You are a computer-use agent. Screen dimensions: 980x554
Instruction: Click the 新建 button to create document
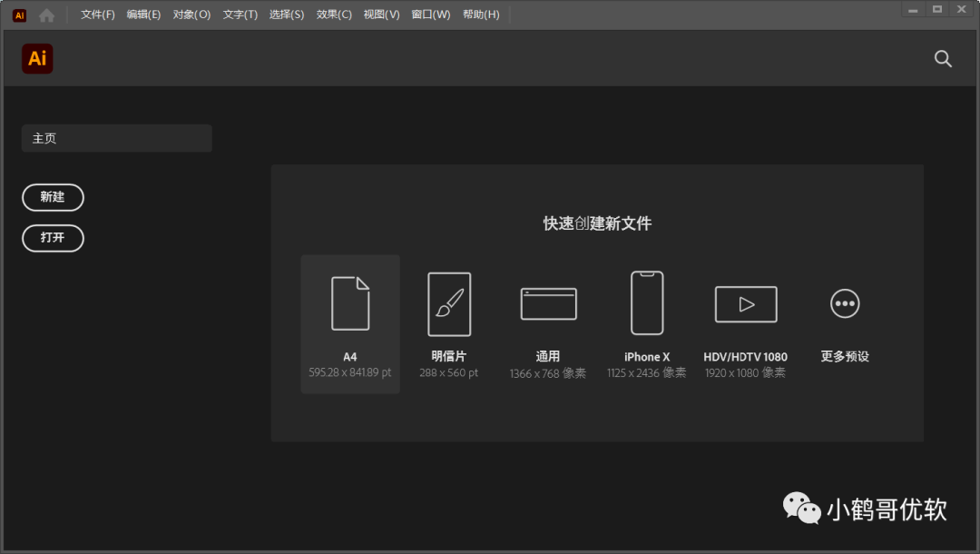coord(53,197)
